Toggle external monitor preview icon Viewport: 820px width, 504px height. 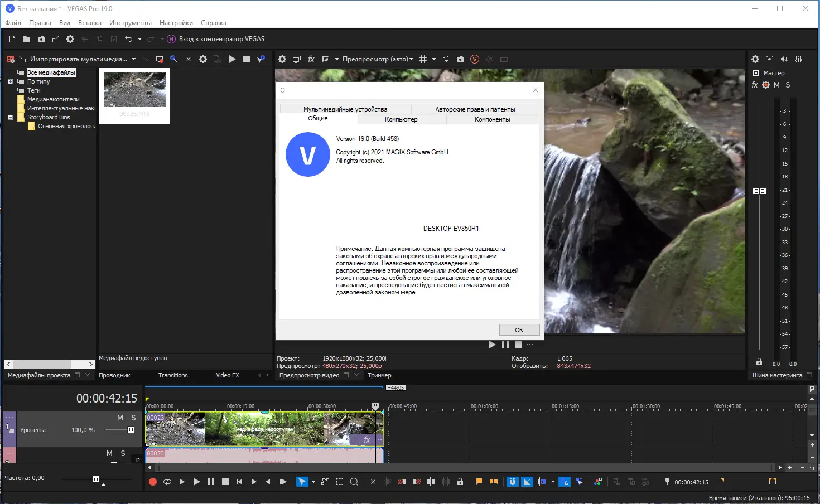click(297, 59)
